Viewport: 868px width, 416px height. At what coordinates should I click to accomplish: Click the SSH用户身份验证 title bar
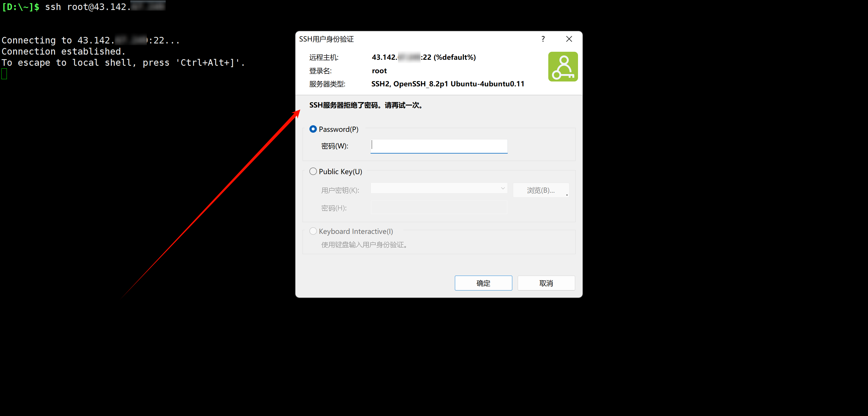tap(415, 39)
